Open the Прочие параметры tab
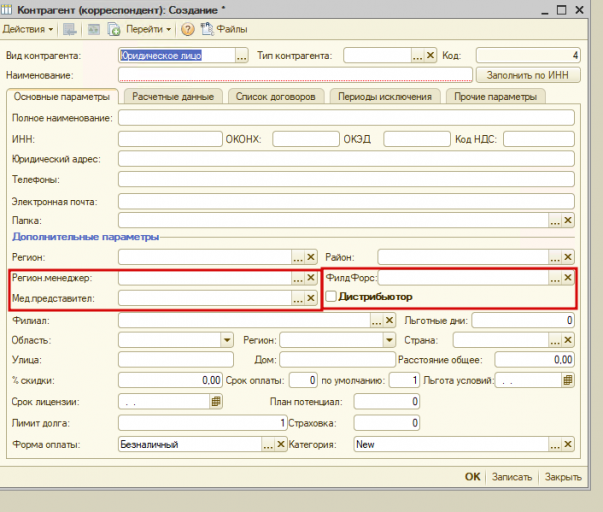 (x=495, y=97)
